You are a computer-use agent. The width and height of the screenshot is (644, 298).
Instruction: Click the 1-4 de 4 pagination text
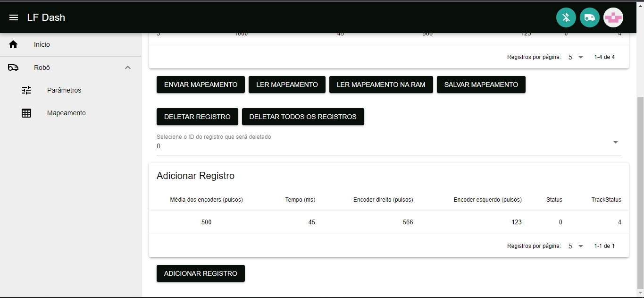tap(604, 57)
